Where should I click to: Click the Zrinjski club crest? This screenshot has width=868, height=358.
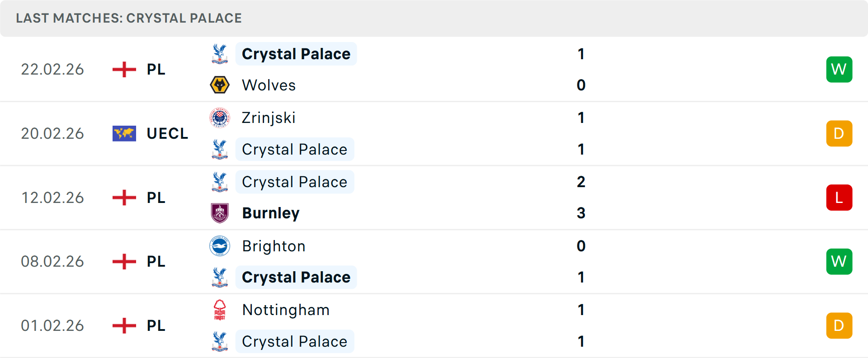[x=220, y=118]
